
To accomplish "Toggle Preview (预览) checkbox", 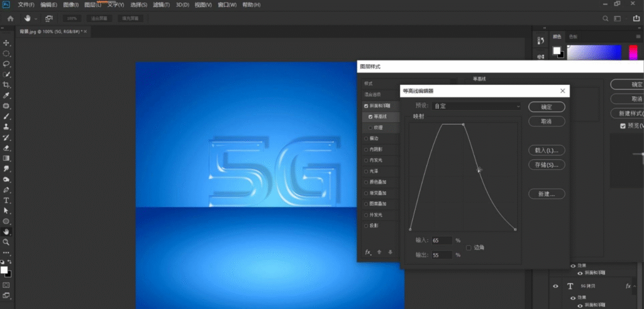I will [623, 126].
